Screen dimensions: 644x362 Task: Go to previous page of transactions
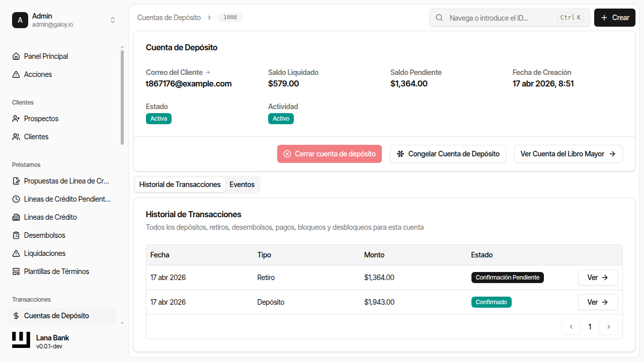tap(571, 327)
